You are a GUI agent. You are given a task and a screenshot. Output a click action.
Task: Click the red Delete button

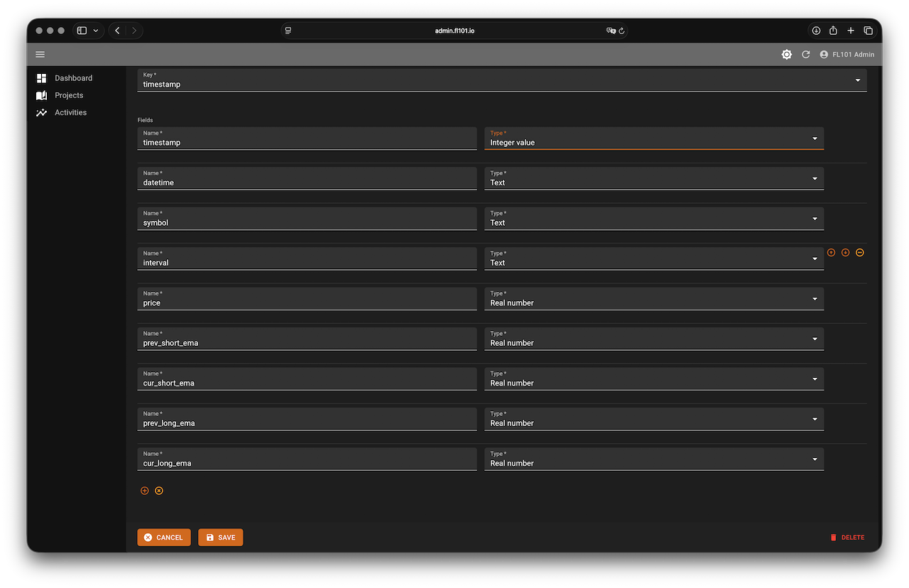click(x=847, y=538)
